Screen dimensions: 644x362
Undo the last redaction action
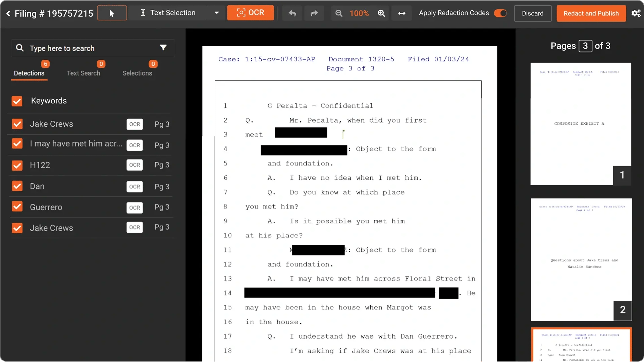292,13
